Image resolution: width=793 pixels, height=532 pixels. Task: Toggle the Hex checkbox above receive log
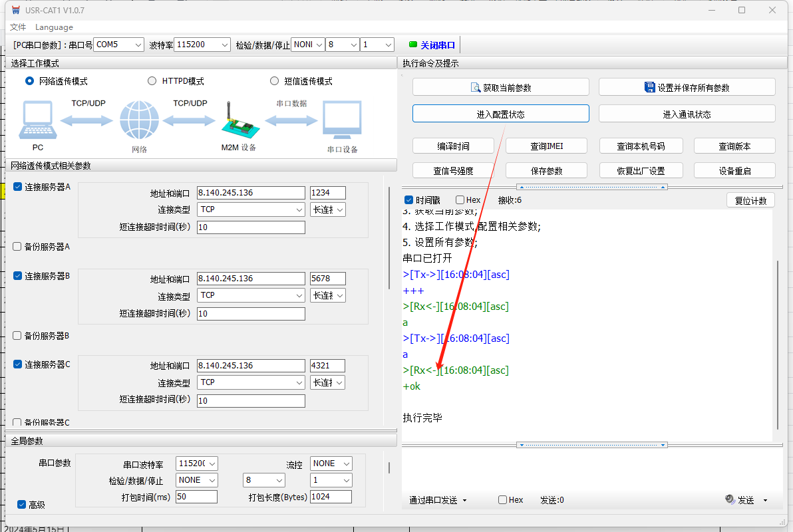[x=460, y=200]
